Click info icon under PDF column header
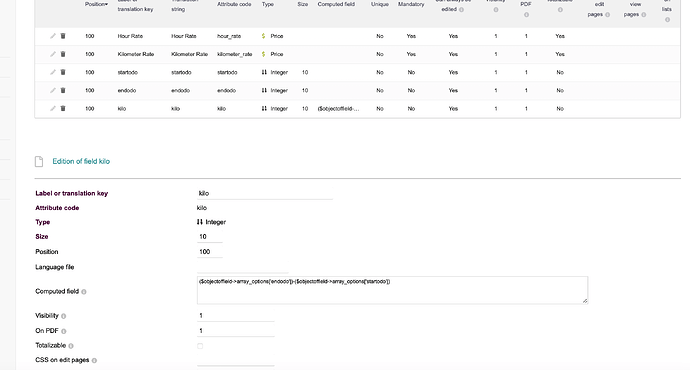The height and width of the screenshot is (370, 690). pos(526,15)
